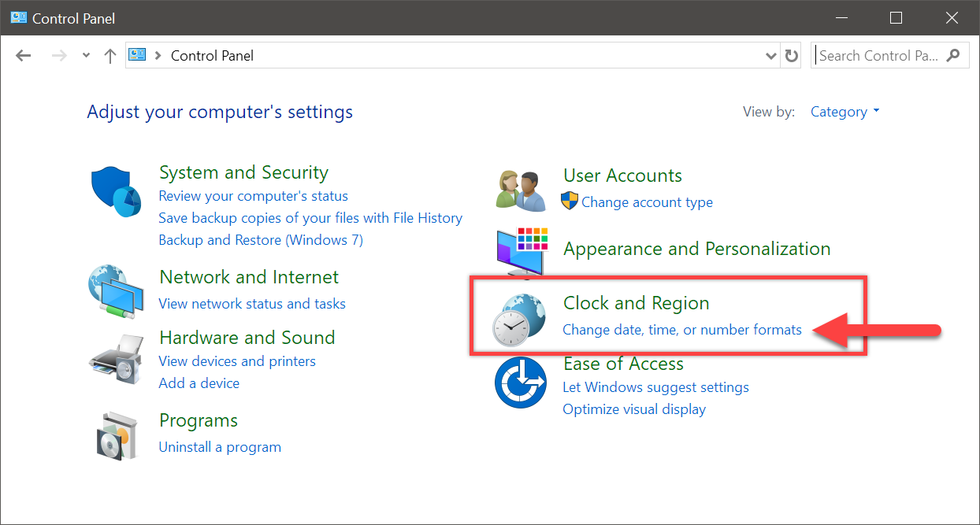This screenshot has height=525, width=980.
Task: Open Save backup copies with File History
Action: 310,218
